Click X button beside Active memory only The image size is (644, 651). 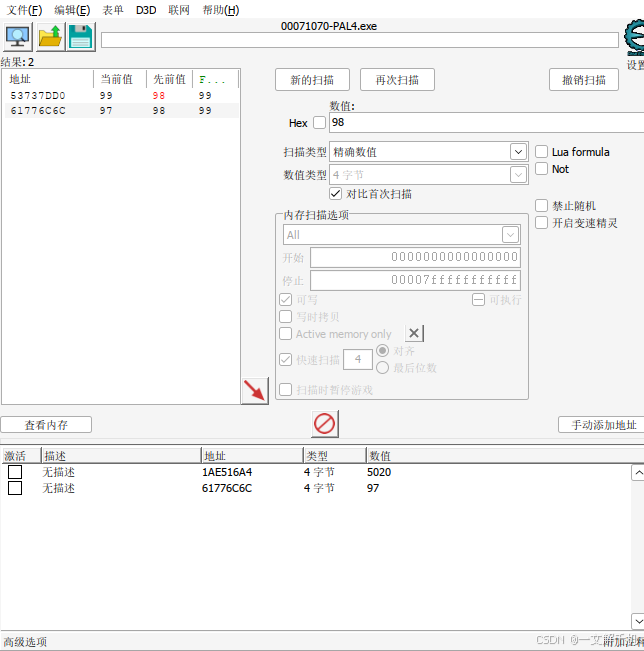point(414,333)
